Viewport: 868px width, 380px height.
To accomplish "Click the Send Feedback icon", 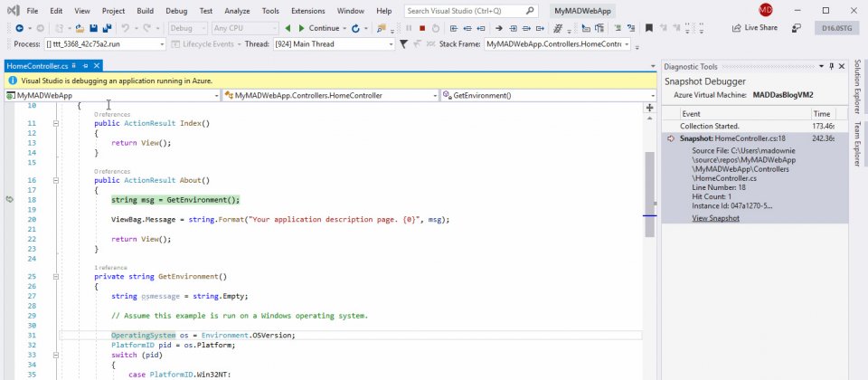I will pyautogui.click(x=796, y=28).
